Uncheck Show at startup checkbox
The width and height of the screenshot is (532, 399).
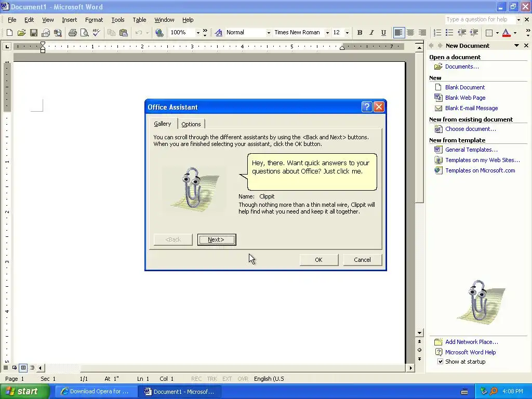(x=440, y=362)
